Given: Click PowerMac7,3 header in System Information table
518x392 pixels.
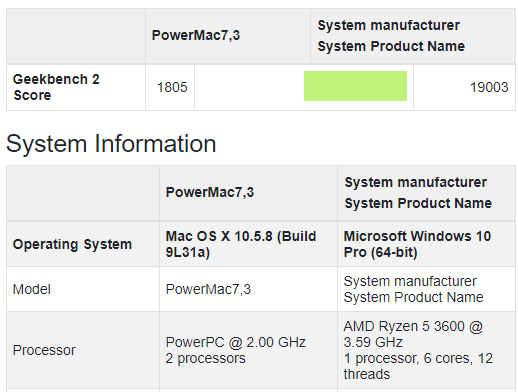Looking at the screenshot, I should pyautogui.click(x=210, y=192).
